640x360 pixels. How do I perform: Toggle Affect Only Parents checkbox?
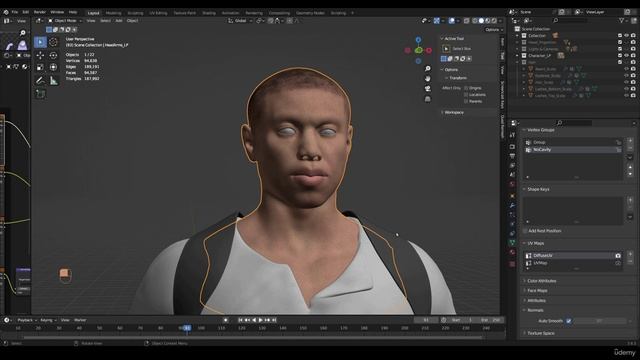[466, 101]
